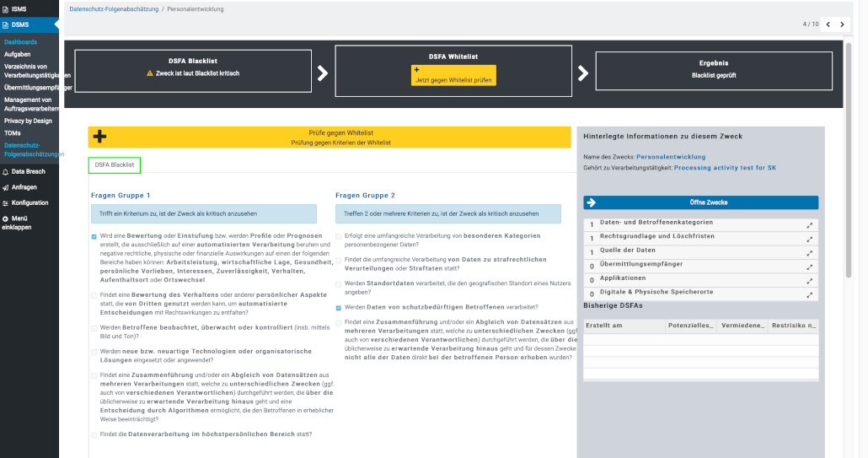The height and width of the screenshot is (458, 868).
Task: Select the DSFA Blacklist tab
Action: click(x=115, y=164)
